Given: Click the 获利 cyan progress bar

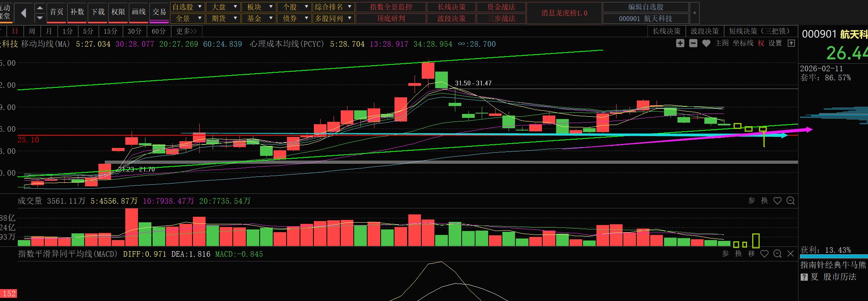Looking at the screenshot, I should pyautogui.click(x=833, y=256).
